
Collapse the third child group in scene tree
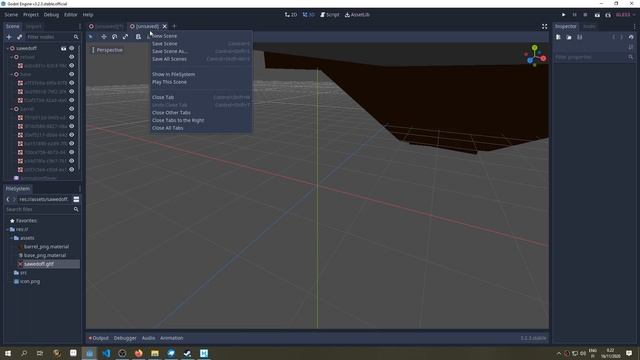11,109
